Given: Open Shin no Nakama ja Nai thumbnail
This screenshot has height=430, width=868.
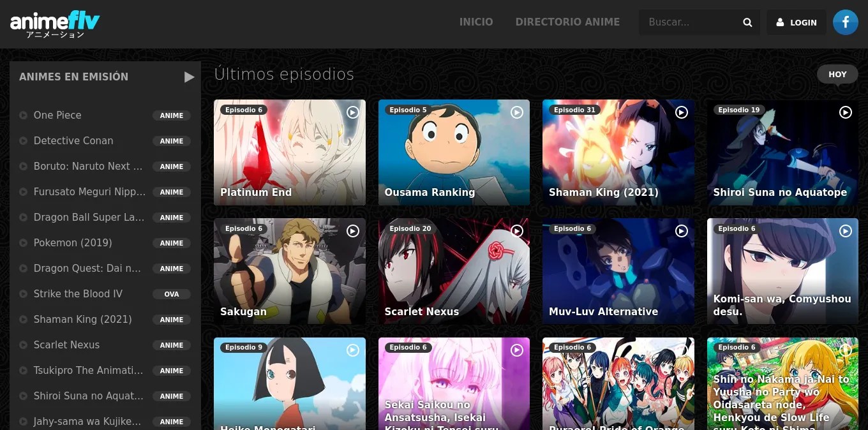Looking at the screenshot, I should [x=782, y=383].
